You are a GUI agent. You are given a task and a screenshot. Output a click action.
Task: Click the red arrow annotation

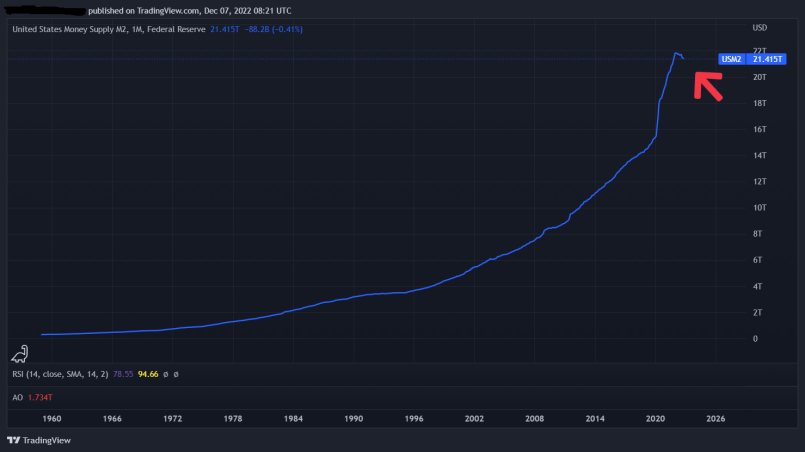click(708, 86)
